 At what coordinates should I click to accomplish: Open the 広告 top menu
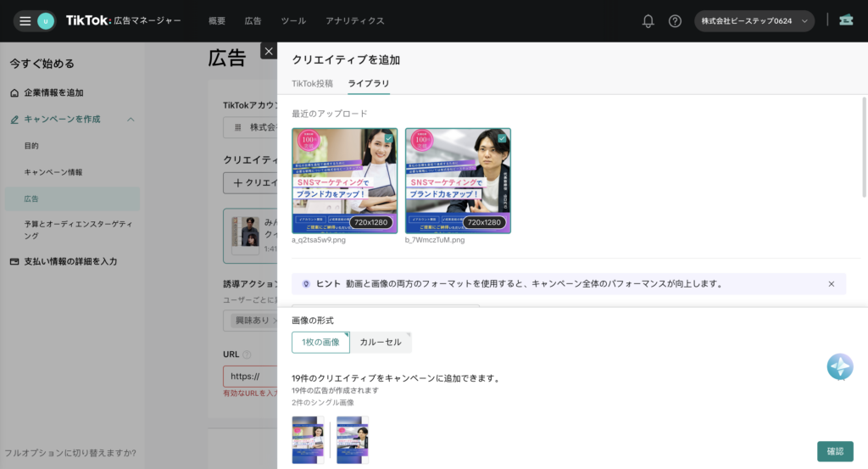(x=253, y=21)
